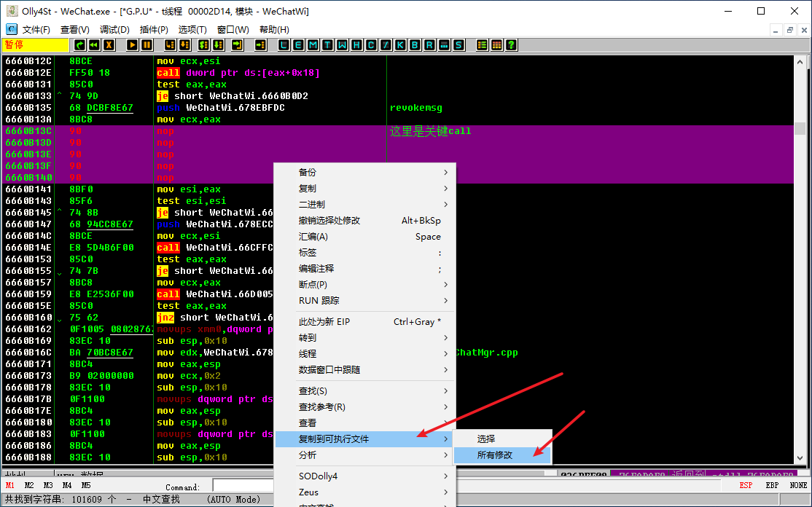The width and height of the screenshot is (812, 507).
Task: Select 此处为新 EIP entry
Action: (365, 322)
